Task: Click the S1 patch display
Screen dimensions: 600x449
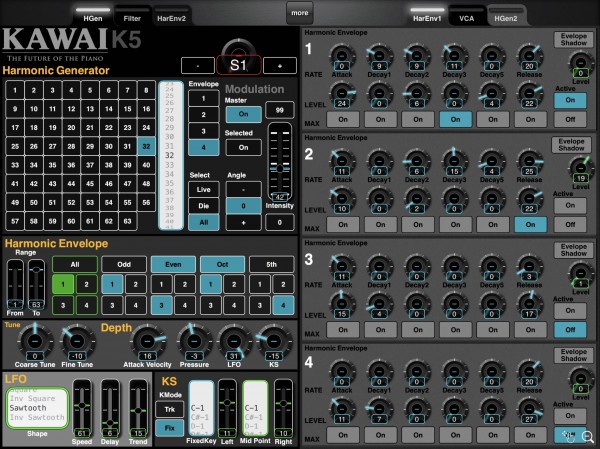Action: click(239, 65)
